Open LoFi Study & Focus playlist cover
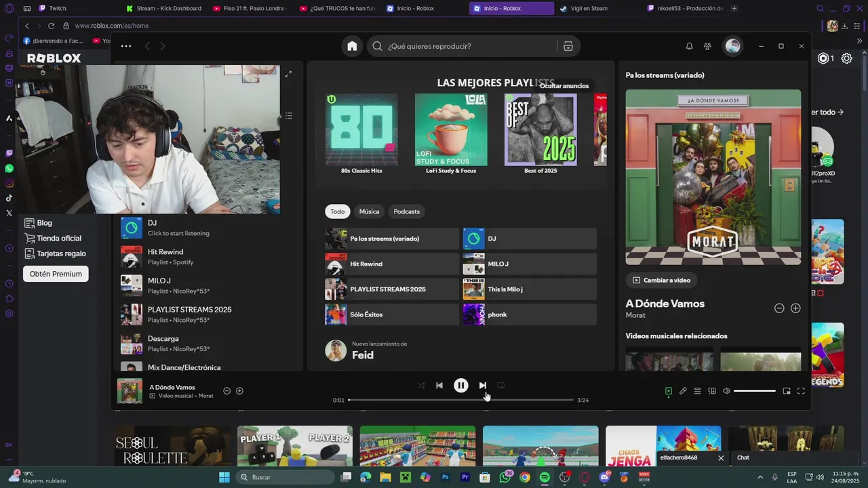Image resolution: width=868 pixels, height=488 pixels. tap(451, 129)
